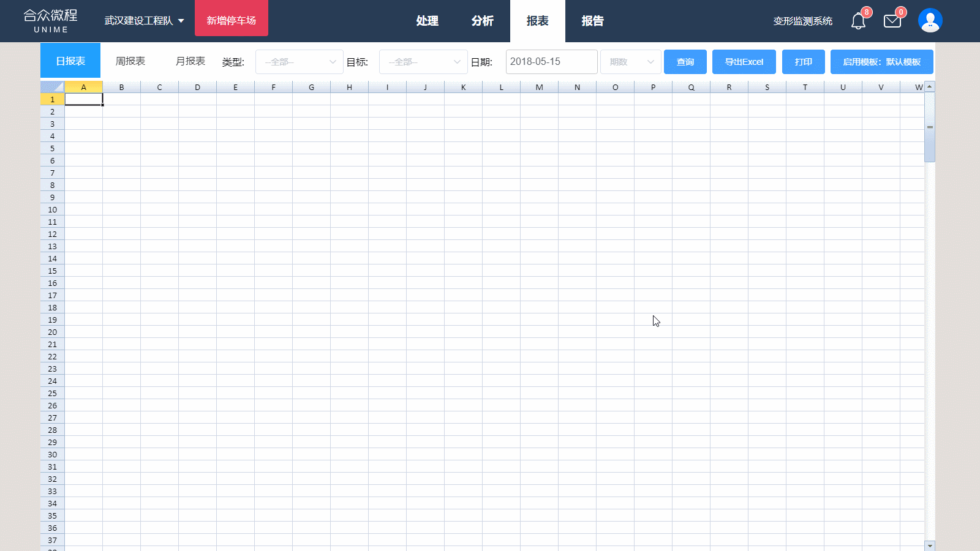The width and height of the screenshot is (980, 551).
Task: Switch to the 周报表 tab
Action: pyautogui.click(x=130, y=61)
